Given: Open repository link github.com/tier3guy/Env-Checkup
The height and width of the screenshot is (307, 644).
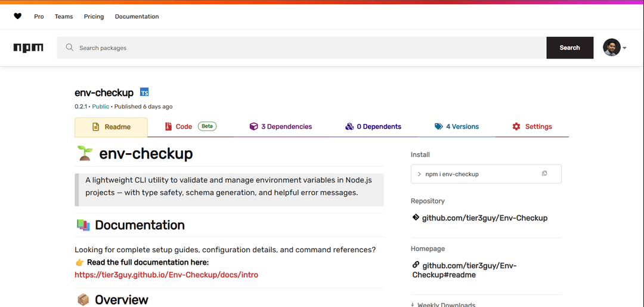Looking at the screenshot, I should 485,218.
